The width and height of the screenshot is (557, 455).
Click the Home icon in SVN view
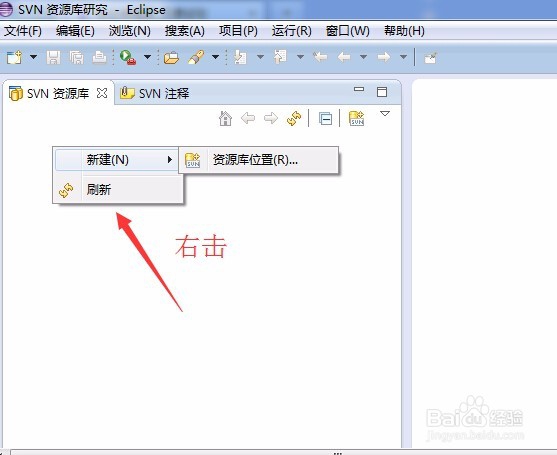point(225,118)
